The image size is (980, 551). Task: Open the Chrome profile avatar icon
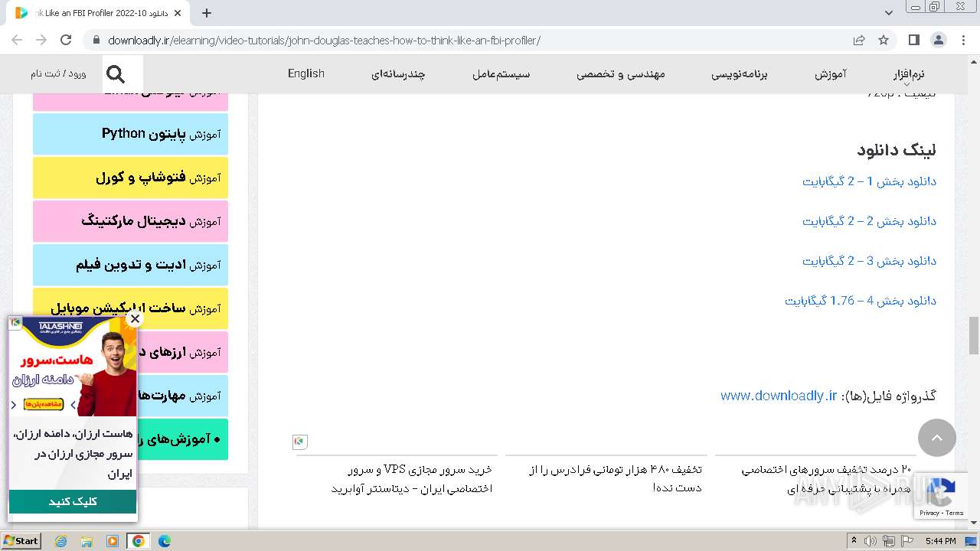click(939, 40)
